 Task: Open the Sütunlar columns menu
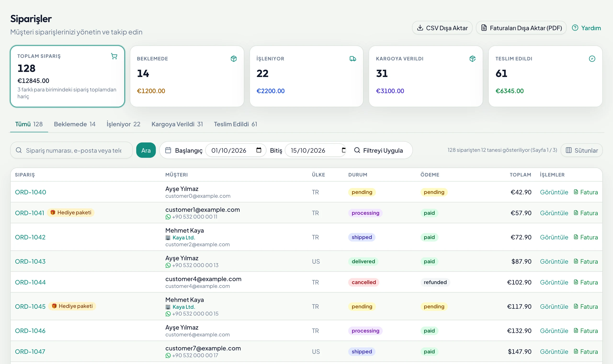[x=582, y=150]
